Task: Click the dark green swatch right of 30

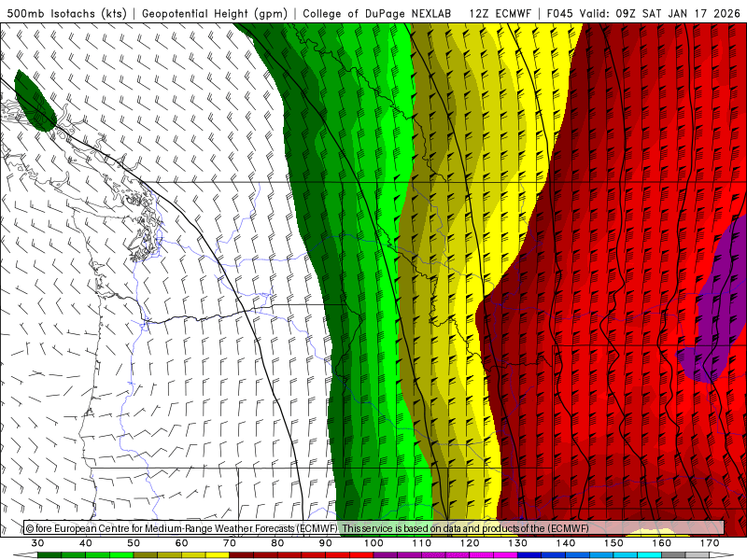Action: (x=49, y=555)
